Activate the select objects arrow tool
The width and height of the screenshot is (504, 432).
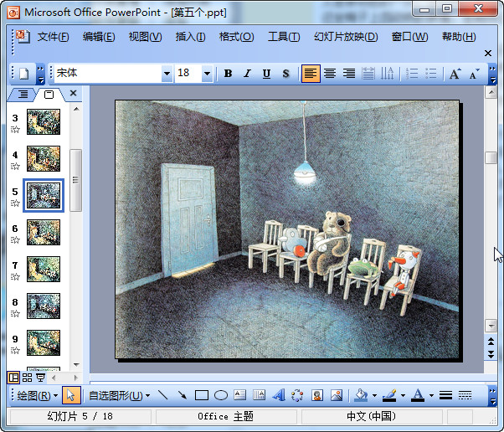tap(71, 395)
